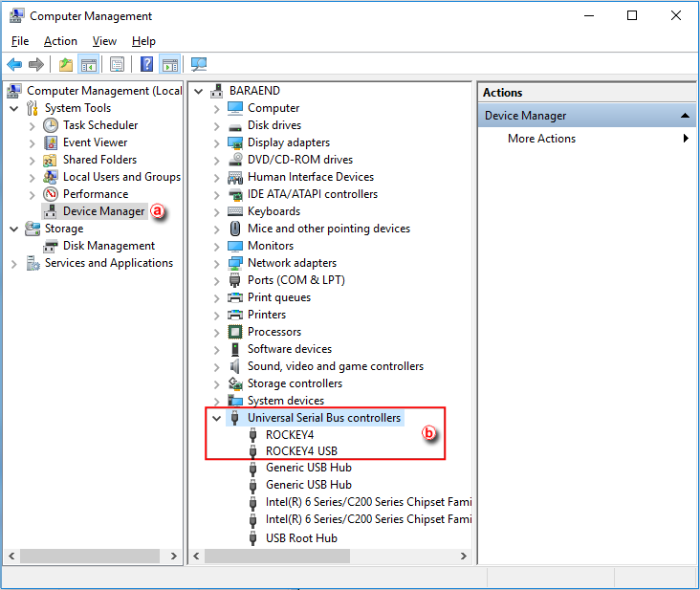Image resolution: width=700 pixels, height=590 pixels.
Task: Click the Sound, video and game controllers speaker icon
Action: pos(235,366)
